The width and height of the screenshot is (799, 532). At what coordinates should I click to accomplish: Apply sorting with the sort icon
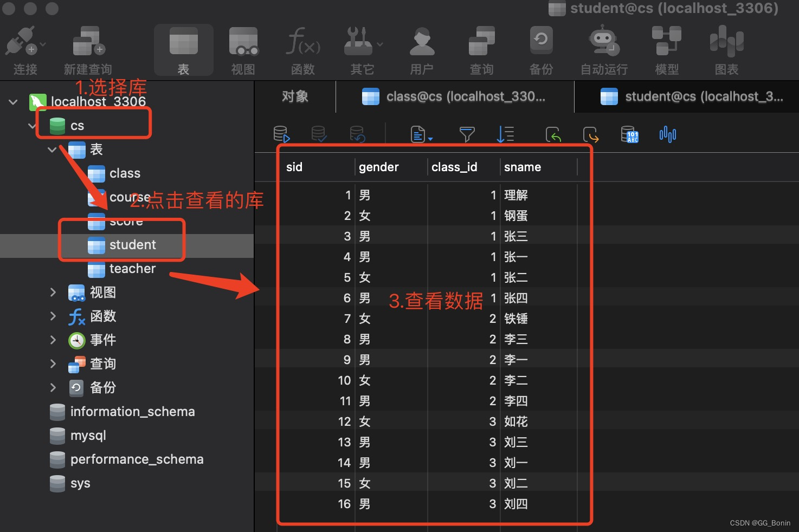pos(505,134)
